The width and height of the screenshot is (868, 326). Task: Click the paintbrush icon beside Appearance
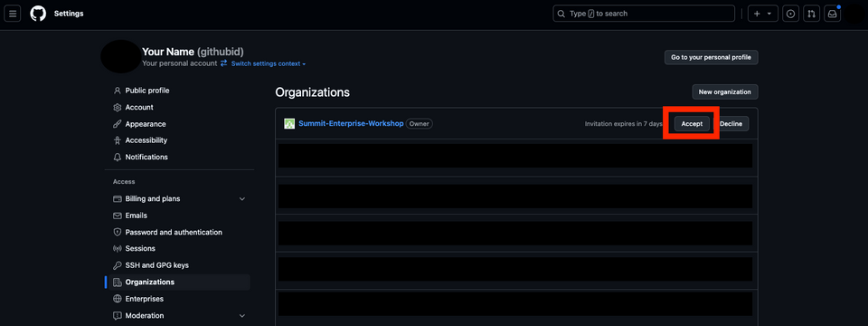point(117,124)
